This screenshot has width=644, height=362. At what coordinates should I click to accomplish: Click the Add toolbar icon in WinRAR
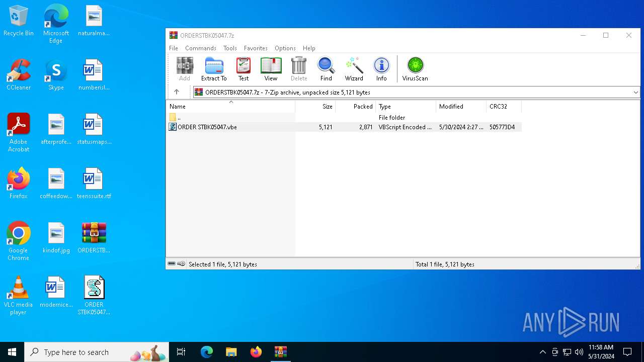coord(185,69)
